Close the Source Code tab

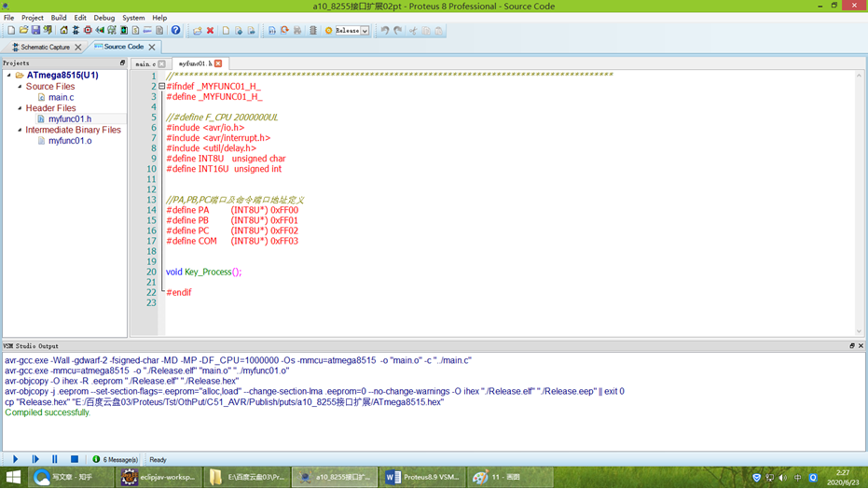152,47
